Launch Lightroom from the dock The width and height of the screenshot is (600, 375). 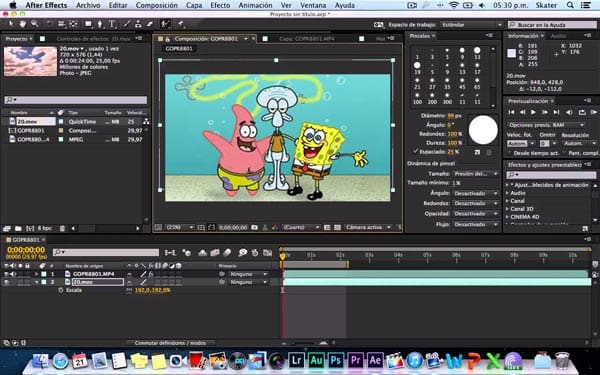(296, 360)
